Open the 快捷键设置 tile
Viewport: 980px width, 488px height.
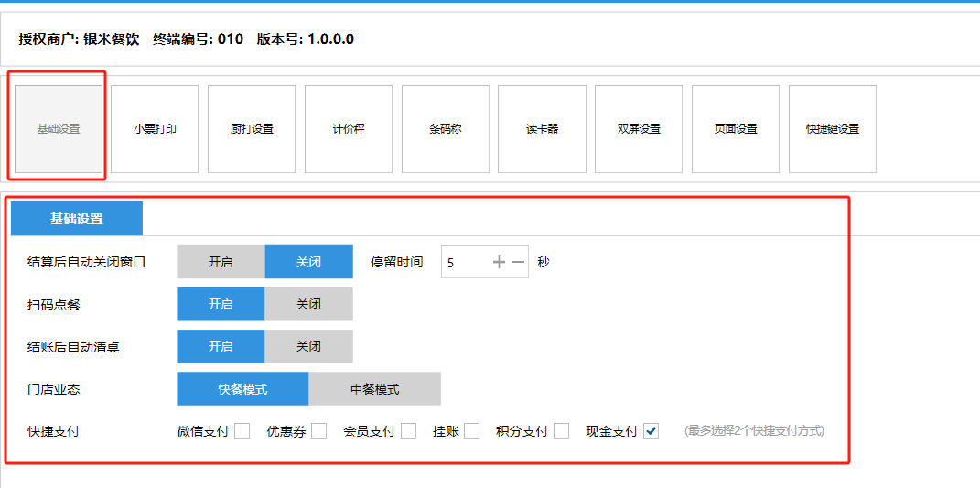coord(833,129)
